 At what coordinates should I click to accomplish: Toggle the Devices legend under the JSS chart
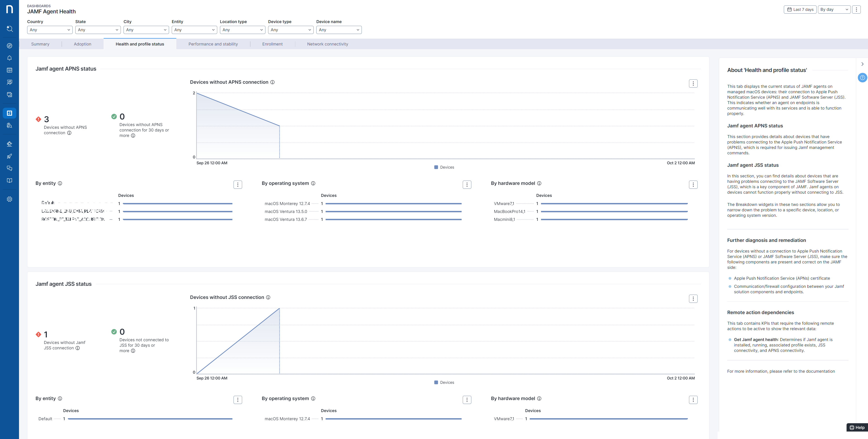point(444,382)
